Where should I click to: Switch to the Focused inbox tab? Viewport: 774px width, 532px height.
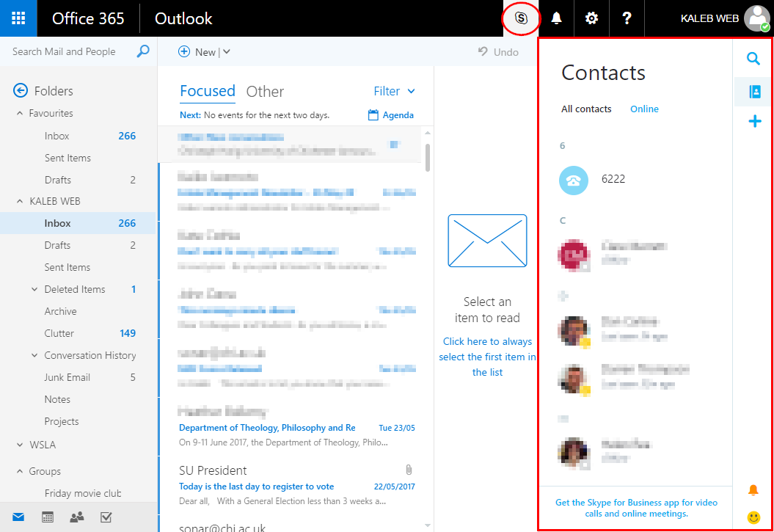tap(208, 91)
